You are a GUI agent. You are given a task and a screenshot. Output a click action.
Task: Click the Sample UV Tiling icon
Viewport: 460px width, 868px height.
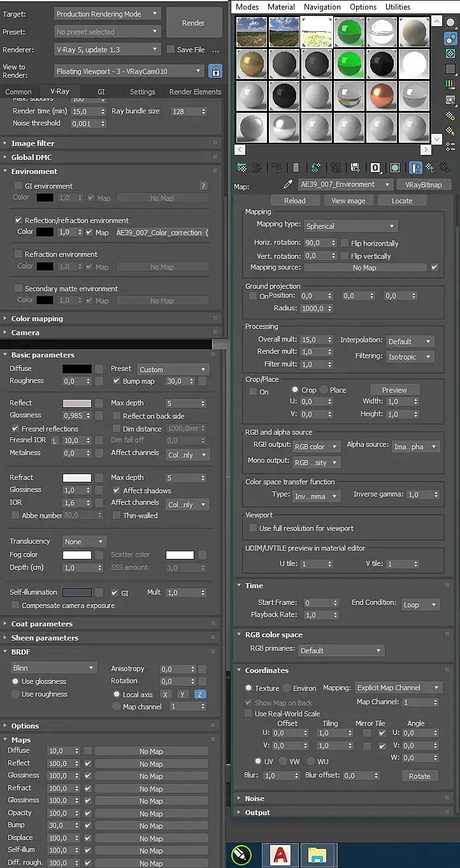pos(450,69)
